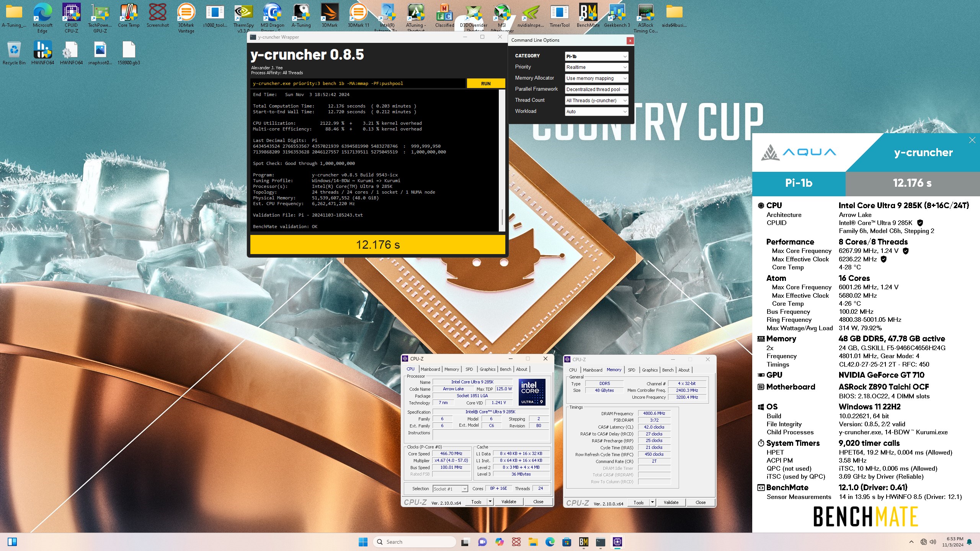
Task: Select the Screenshot desktop shortcut
Action: tap(157, 15)
